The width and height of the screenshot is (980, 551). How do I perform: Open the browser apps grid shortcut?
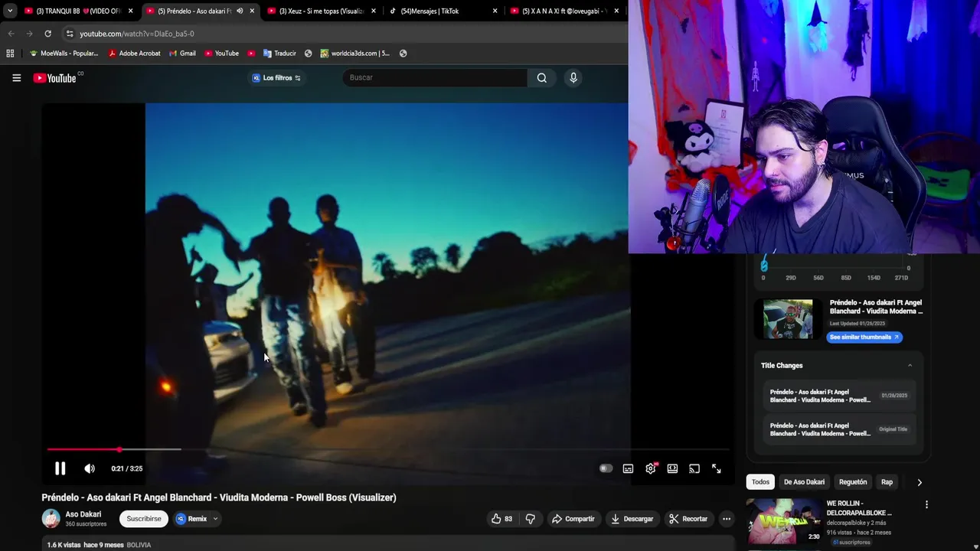point(10,54)
